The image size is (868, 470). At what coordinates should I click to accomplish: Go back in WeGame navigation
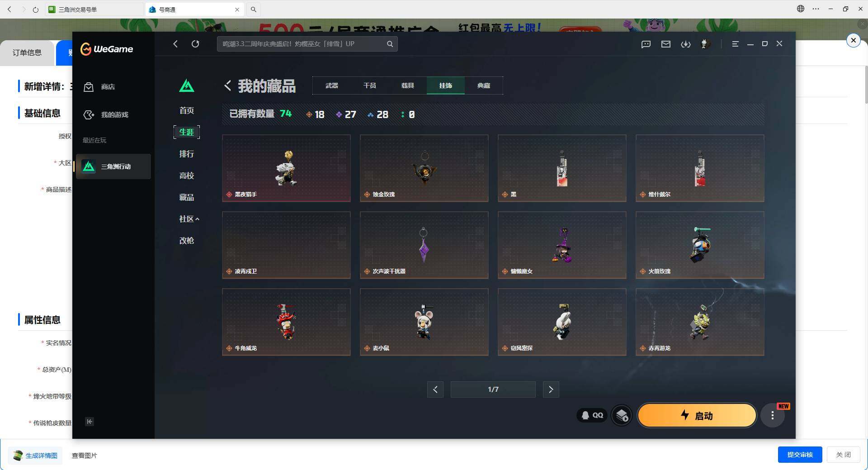click(175, 44)
